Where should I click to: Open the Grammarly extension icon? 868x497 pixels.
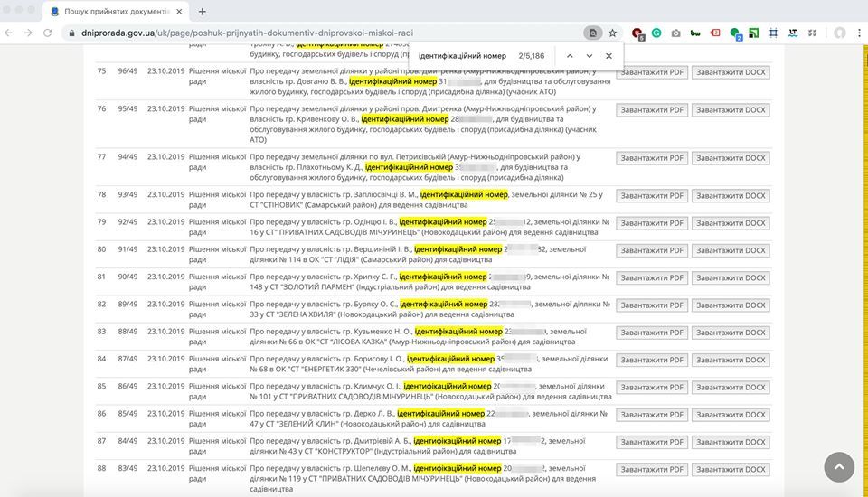pyautogui.click(x=656, y=33)
